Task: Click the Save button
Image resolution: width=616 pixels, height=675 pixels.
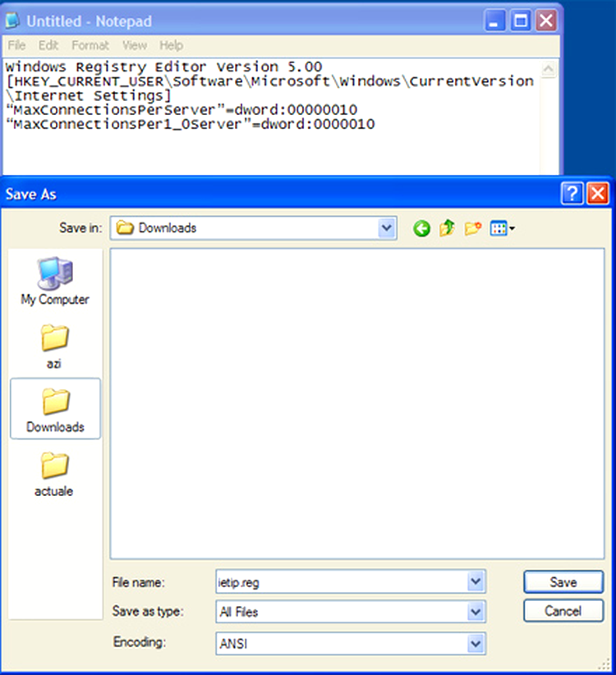Action: pos(563,582)
